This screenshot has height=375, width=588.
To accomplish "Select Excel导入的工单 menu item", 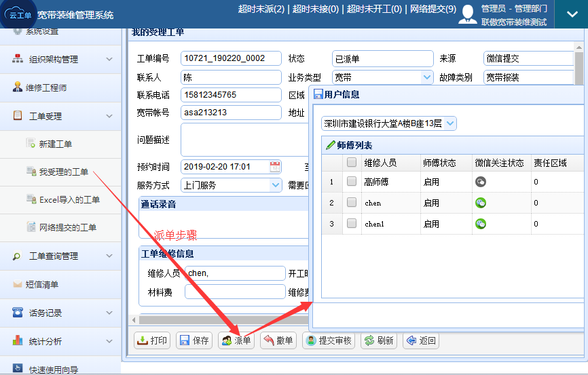I will 69,199.
